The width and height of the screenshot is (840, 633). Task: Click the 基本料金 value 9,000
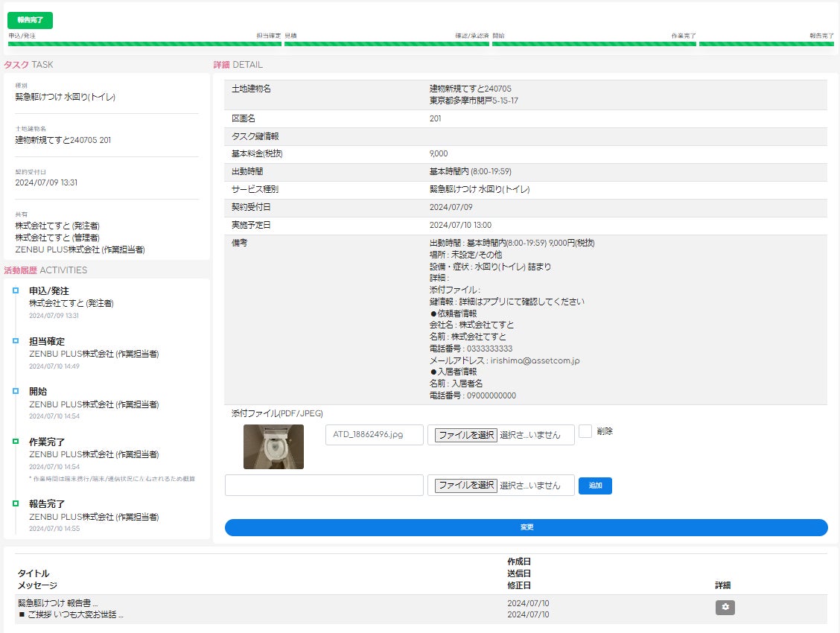(438, 153)
